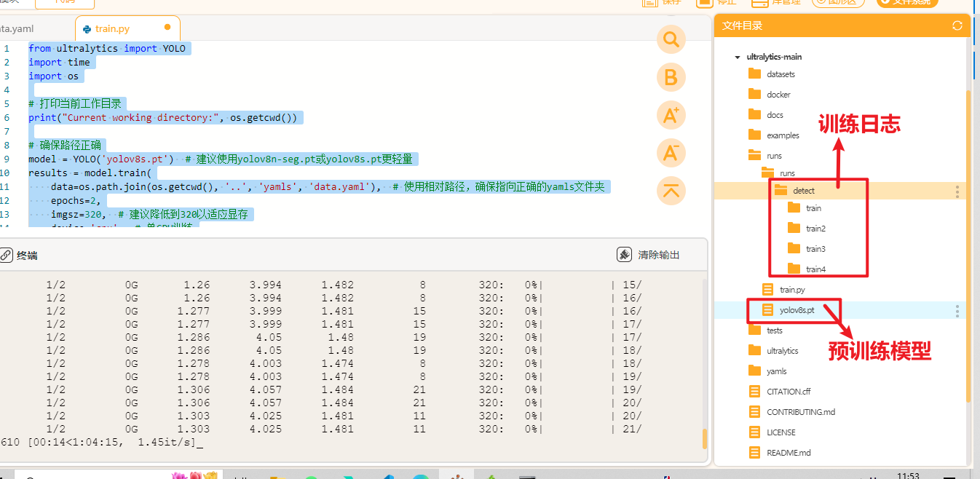Click the CITATION.cff file icon
The image size is (980, 479).
[754, 391]
